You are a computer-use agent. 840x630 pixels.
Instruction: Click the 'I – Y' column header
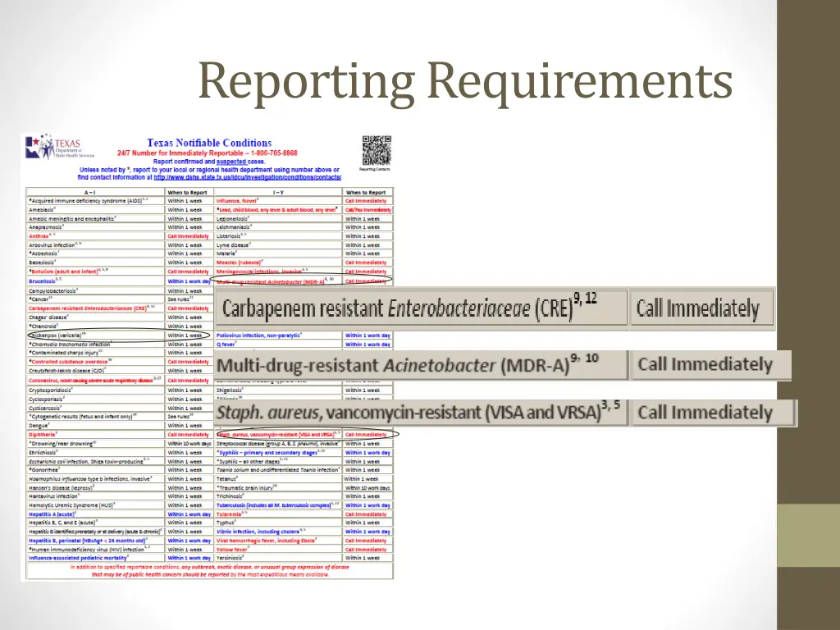[x=278, y=192]
